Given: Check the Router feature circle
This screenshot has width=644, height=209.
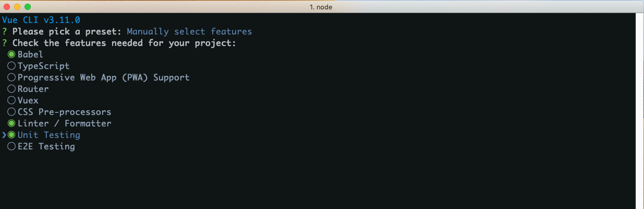Looking at the screenshot, I should (11, 89).
